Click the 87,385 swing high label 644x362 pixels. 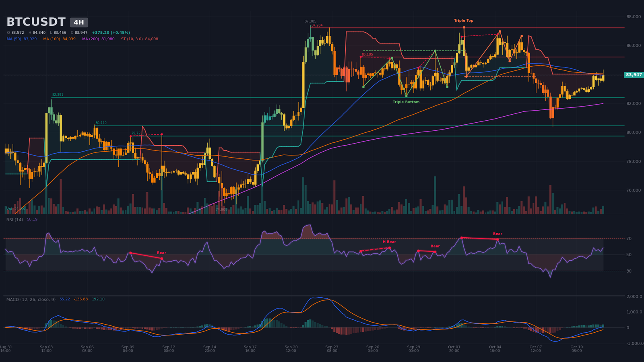(x=310, y=21)
